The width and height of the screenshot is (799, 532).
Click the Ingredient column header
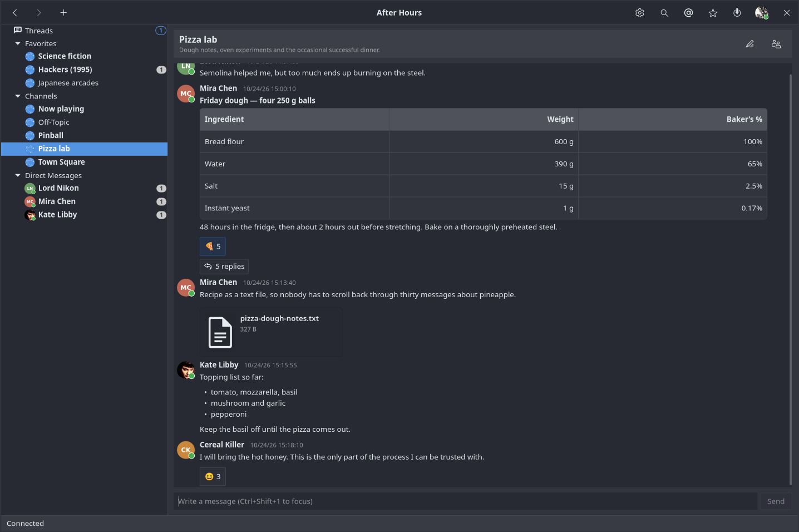coord(294,120)
